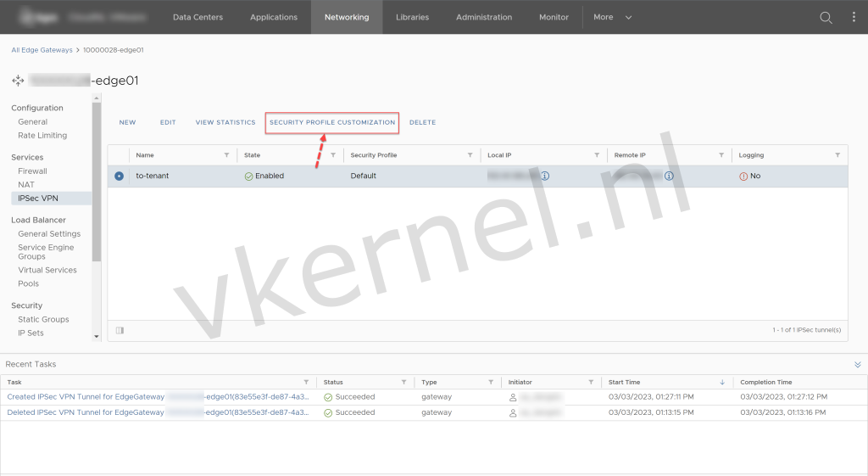Viewport: 868px width, 476px height.
Task: Open the vertical ellipsis menu
Action: [x=853, y=17]
